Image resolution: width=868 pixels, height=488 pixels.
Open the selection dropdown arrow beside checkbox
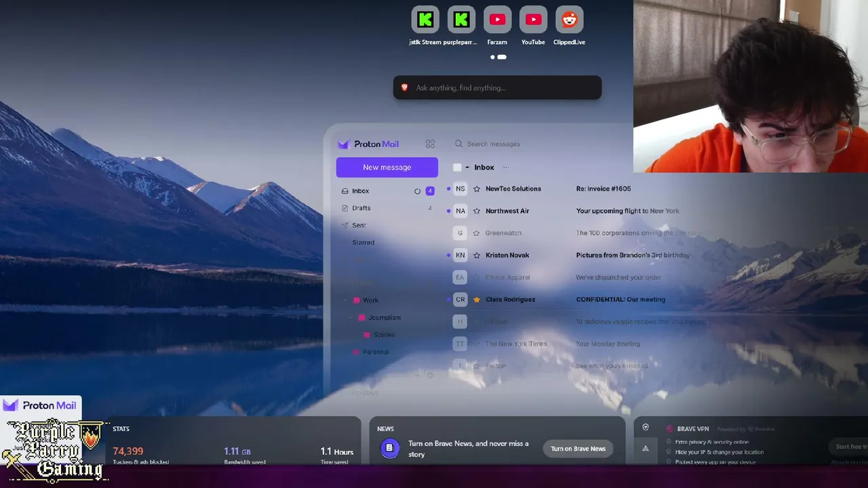click(x=467, y=167)
